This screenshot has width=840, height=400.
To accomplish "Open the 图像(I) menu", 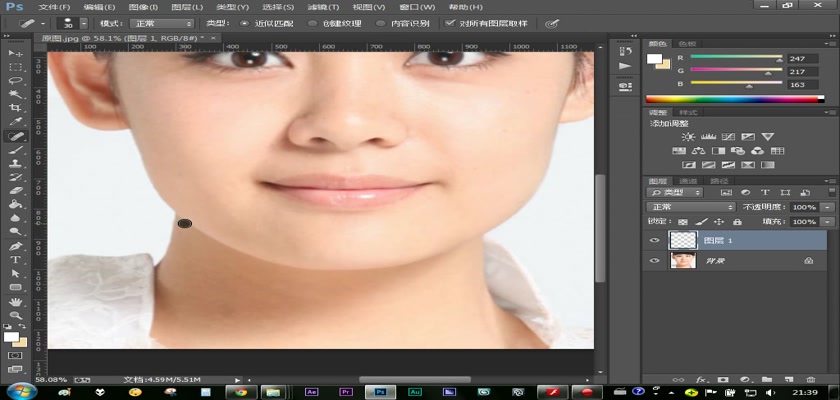I will pos(144,7).
